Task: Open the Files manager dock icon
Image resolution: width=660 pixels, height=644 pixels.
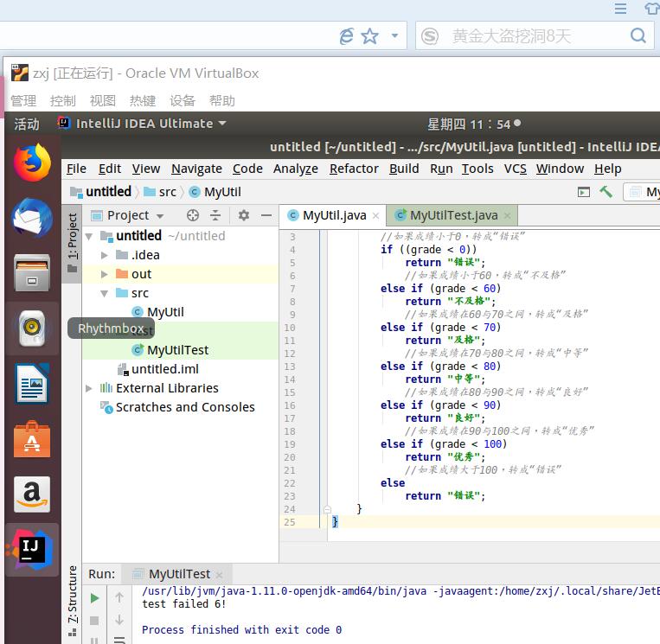Action: click(x=32, y=273)
